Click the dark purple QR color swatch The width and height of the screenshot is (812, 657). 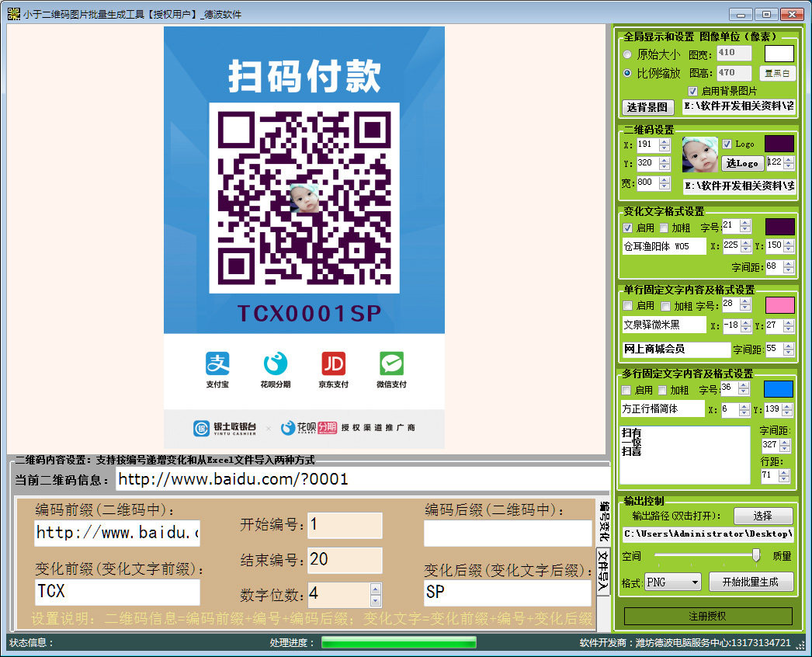[779, 144]
